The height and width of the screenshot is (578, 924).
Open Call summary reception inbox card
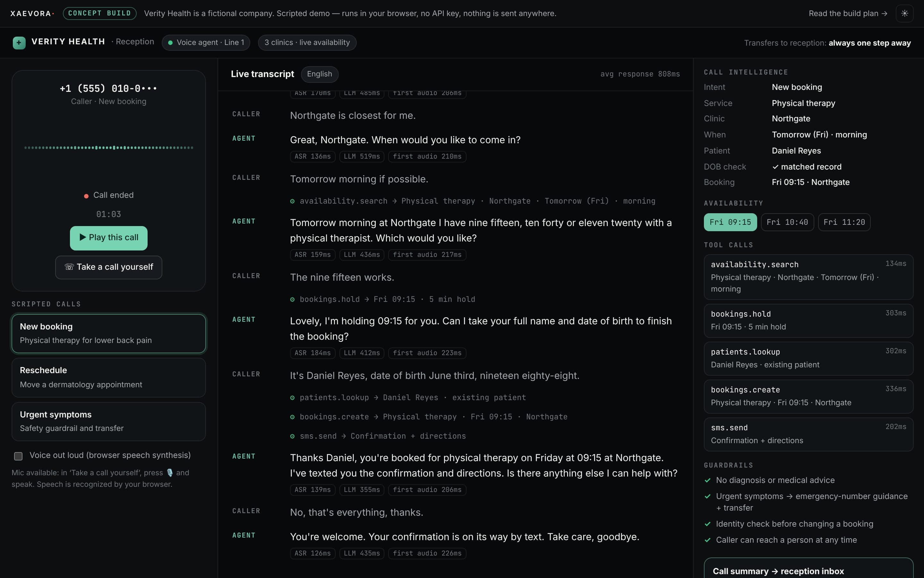[x=808, y=568]
